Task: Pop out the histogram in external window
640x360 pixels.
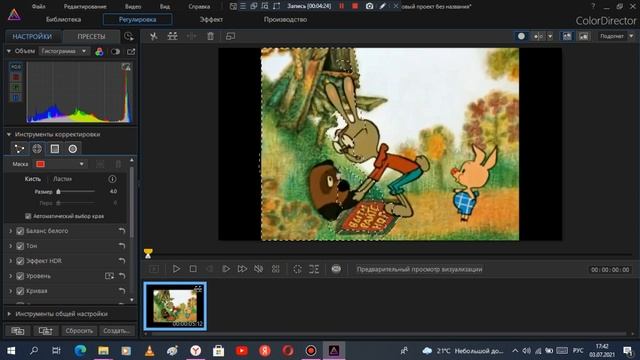Action: (131, 51)
